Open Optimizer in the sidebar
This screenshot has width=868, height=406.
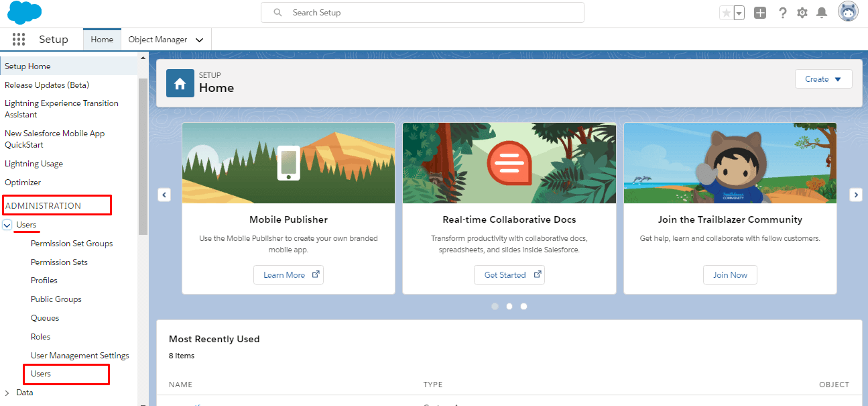(x=23, y=183)
